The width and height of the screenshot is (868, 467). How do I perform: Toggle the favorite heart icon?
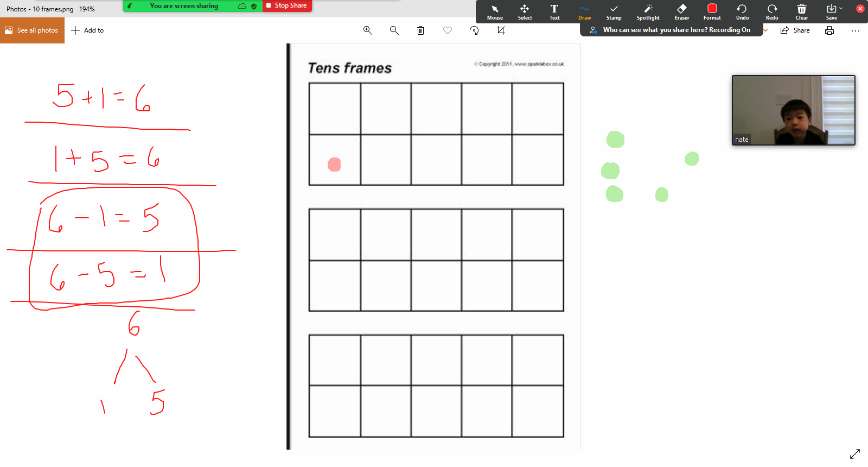coord(448,30)
